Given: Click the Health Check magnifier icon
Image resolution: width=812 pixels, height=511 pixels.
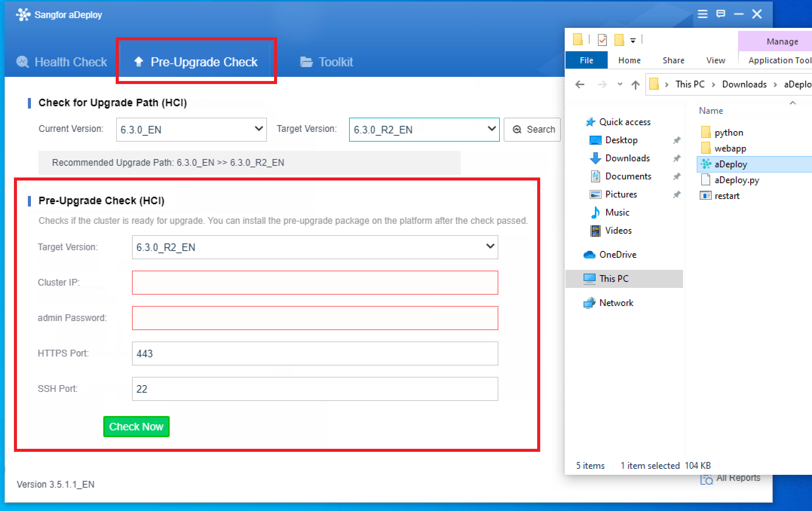Looking at the screenshot, I should click(23, 62).
